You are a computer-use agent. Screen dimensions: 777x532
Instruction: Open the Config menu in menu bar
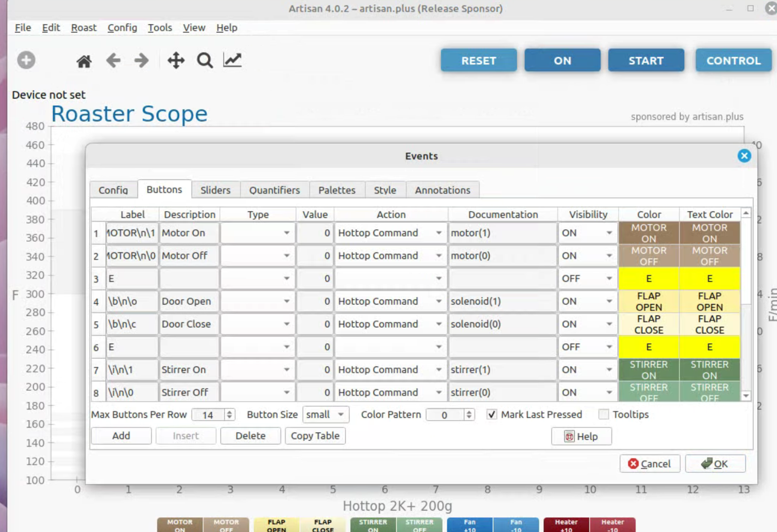122,28
